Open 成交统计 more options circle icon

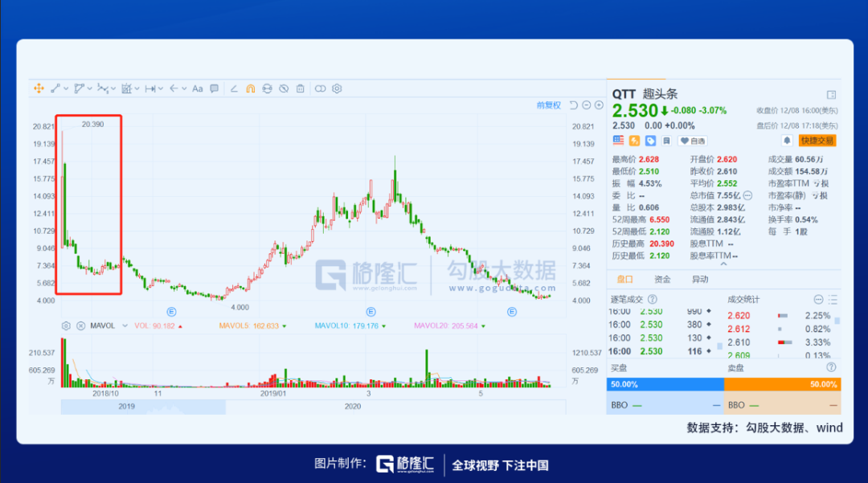[818, 299]
